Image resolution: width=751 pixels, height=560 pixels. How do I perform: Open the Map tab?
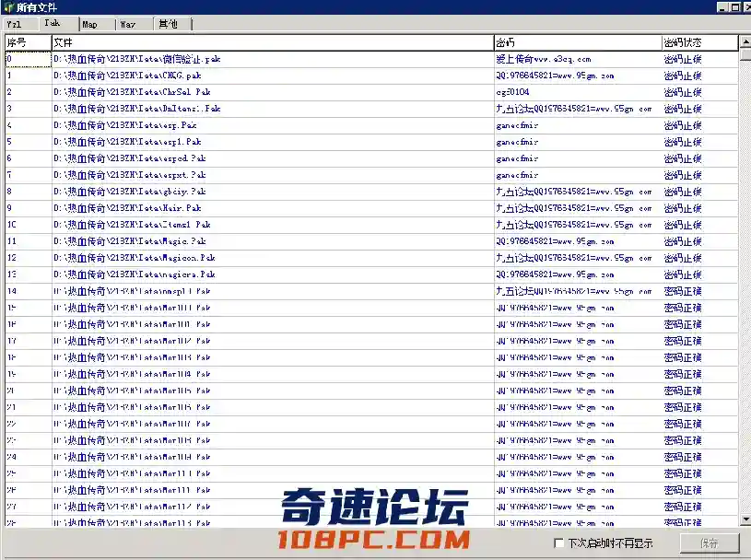click(x=98, y=25)
